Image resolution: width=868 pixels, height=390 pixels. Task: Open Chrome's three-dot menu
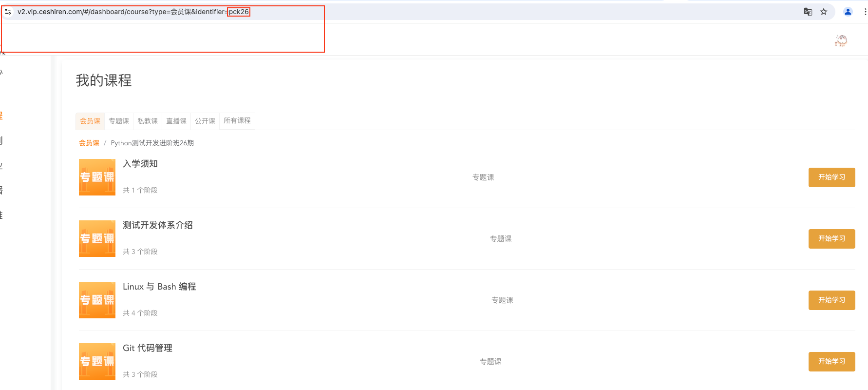point(865,12)
